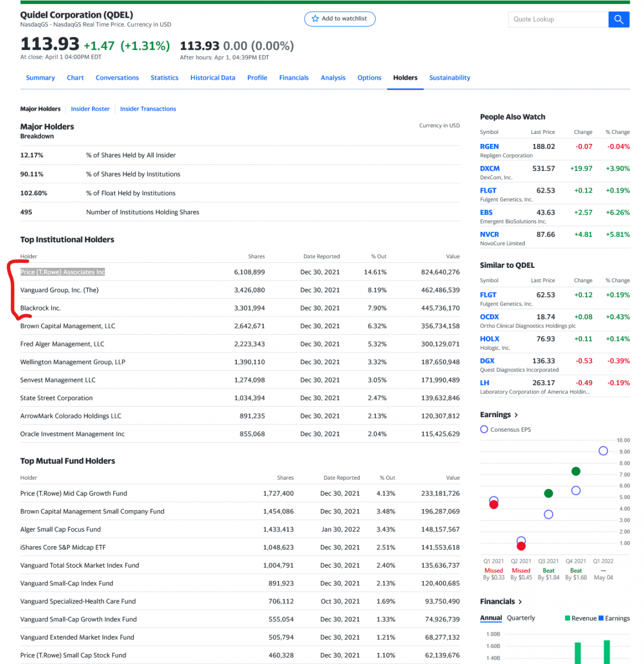Click the blue search magnifier button
The width and height of the screenshot is (644, 664).
[x=619, y=19]
